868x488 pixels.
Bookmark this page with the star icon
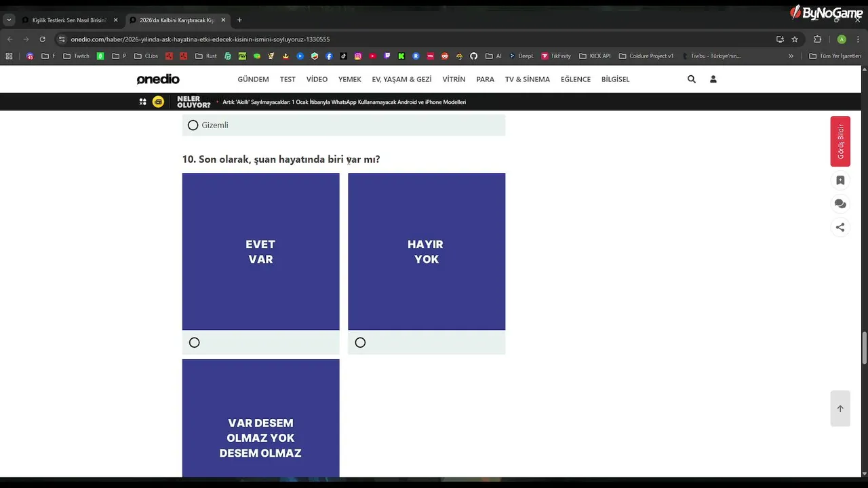[x=795, y=39]
